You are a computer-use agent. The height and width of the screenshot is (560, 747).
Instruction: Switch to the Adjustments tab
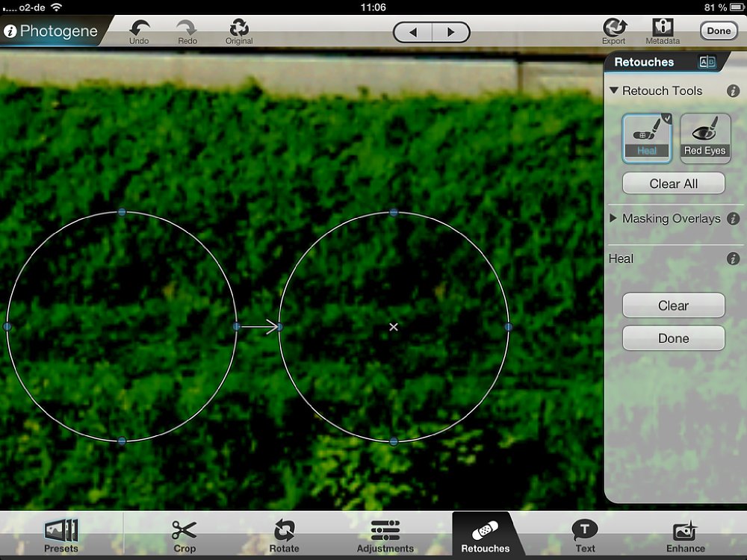pos(385,536)
